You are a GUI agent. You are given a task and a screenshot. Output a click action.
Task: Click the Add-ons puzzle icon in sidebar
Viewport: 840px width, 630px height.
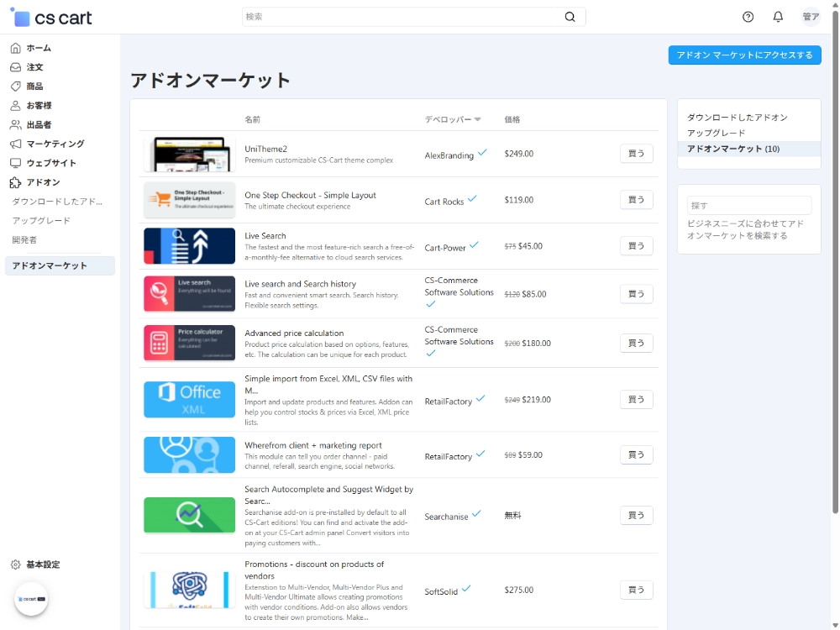click(15, 182)
